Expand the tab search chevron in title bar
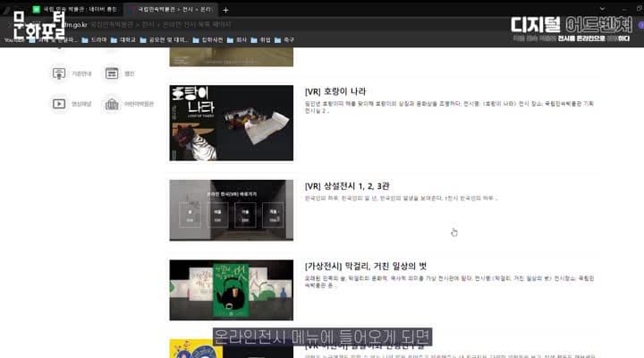Image resolution: width=644 pixels, height=358 pixels. pyautogui.click(x=602, y=9)
